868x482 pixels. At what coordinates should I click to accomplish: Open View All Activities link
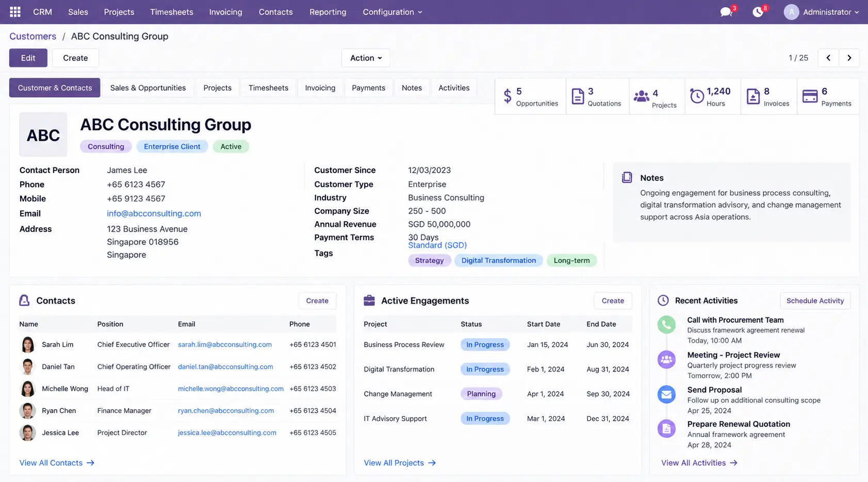coord(699,463)
